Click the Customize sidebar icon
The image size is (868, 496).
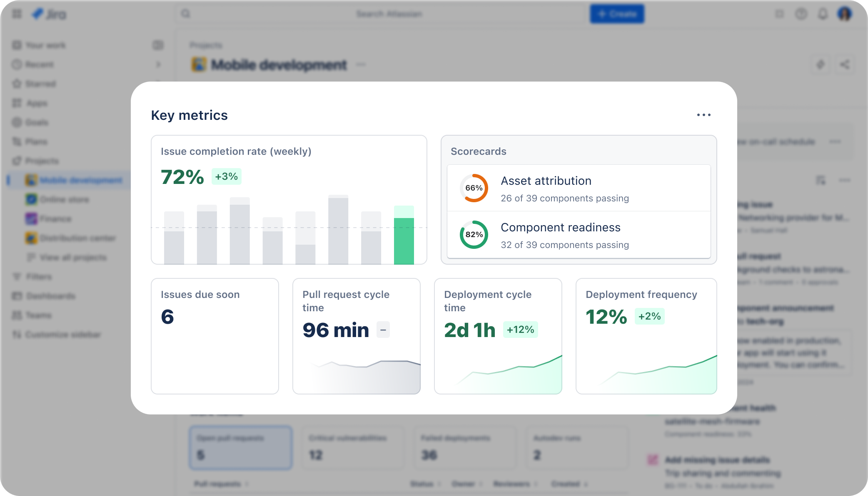[16, 335]
